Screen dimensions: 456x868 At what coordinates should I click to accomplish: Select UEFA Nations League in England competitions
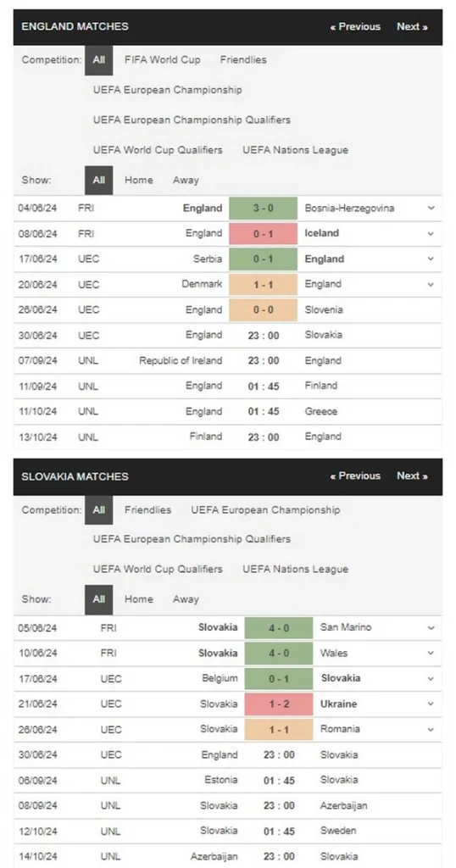point(296,150)
